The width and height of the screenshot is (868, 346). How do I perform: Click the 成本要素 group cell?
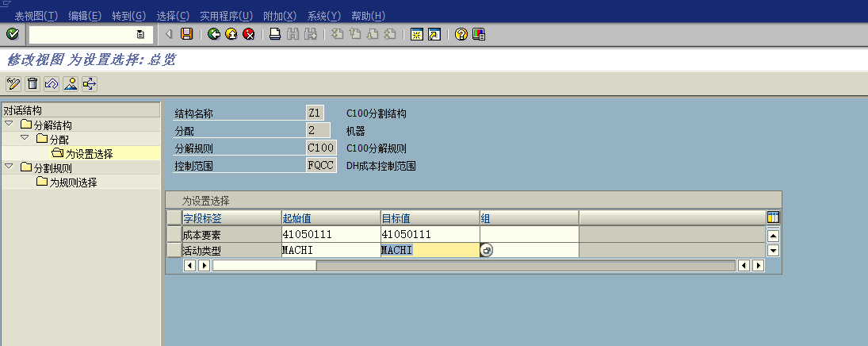[x=530, y=235]
